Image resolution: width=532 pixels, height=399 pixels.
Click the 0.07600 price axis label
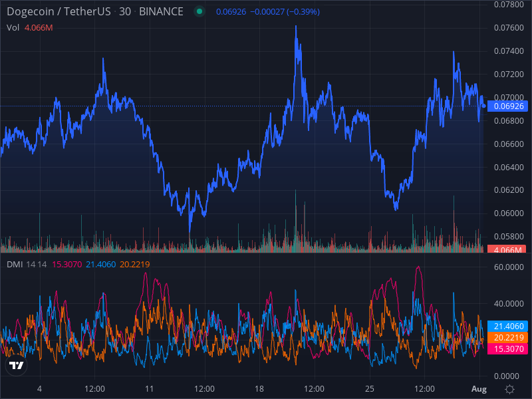tap(509, 28)
